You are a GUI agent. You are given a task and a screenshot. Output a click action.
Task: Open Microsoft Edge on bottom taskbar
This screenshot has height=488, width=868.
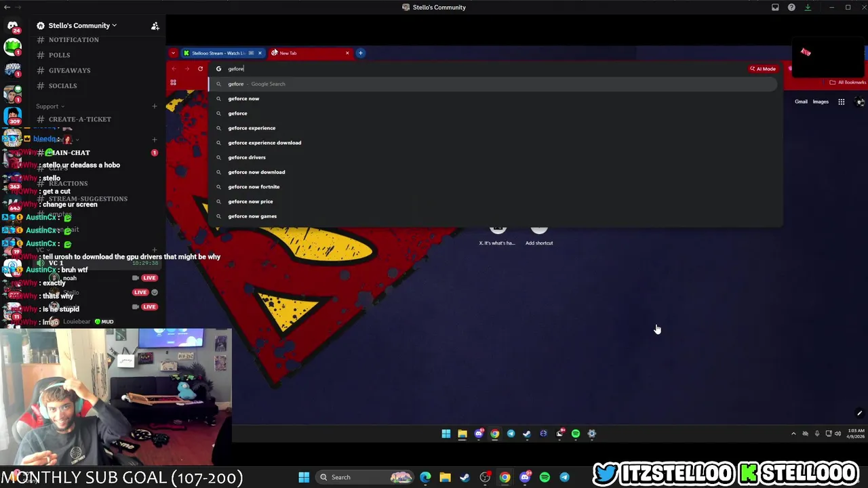(x=425, y=477)
